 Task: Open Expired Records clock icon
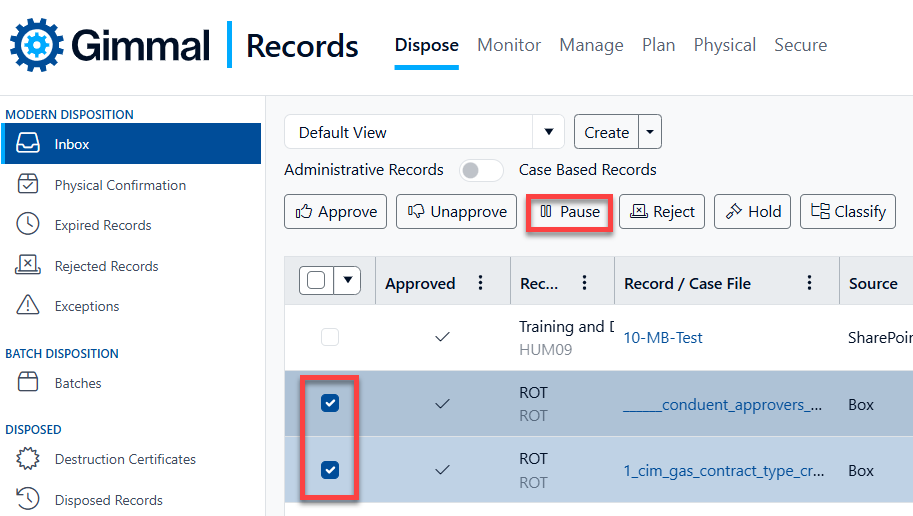click(x=28, y=225)
